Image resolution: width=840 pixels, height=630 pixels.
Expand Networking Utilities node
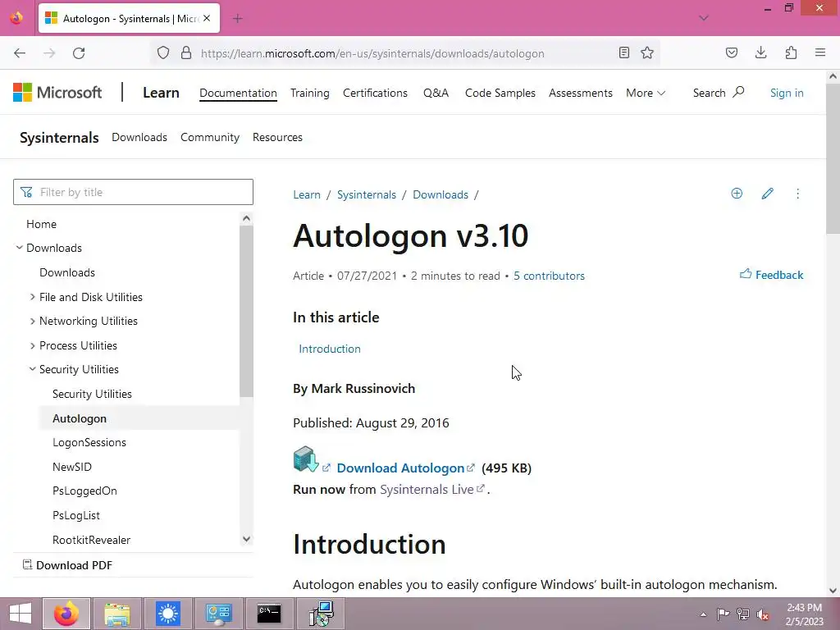click(x=33, y=321)
